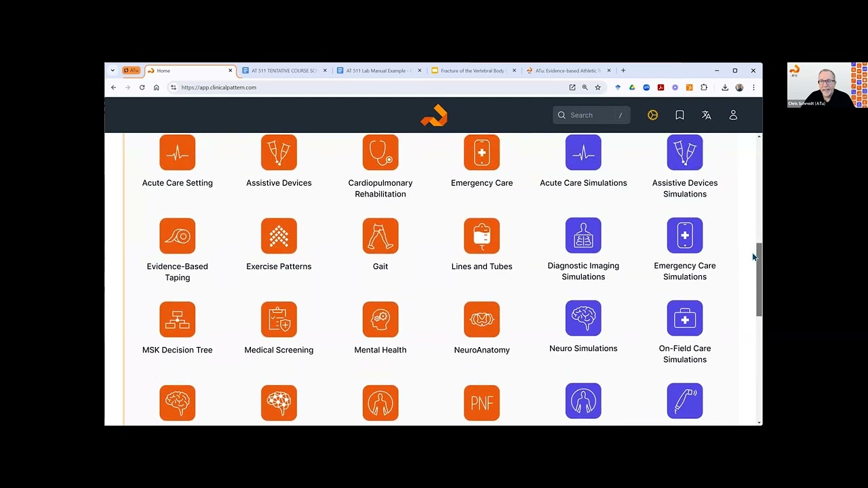Open the Cardiopulmonary Rehabilitation module

coord(380,152)
